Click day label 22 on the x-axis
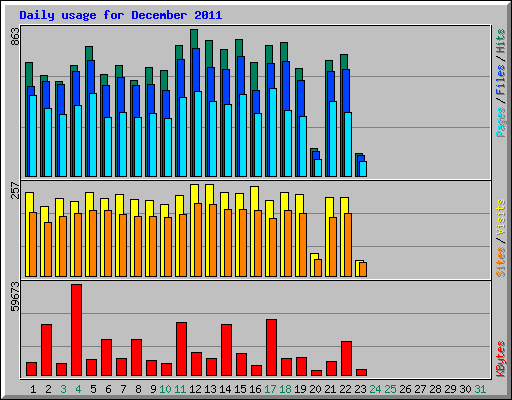The width and height of the screenshot is (512, 400). (345, 389)
